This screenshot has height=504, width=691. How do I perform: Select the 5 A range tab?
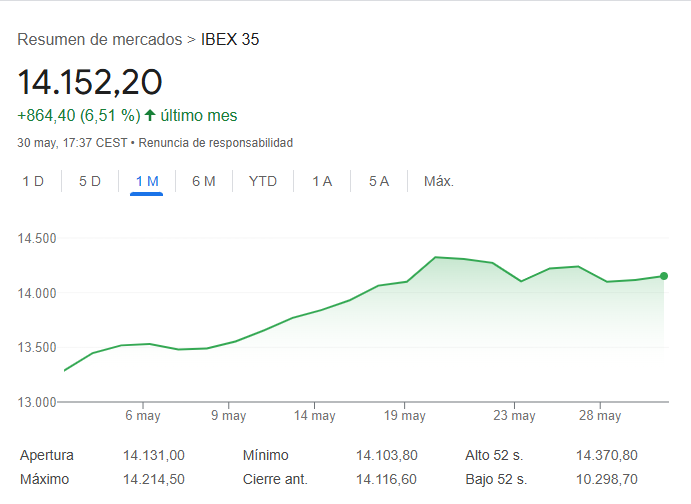point(378,181)
